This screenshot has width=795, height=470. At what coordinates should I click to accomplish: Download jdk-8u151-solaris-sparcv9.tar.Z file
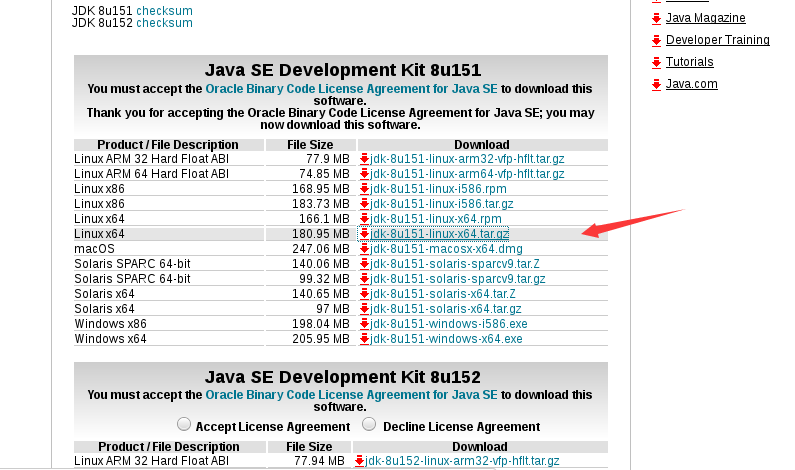click(455, 264)
